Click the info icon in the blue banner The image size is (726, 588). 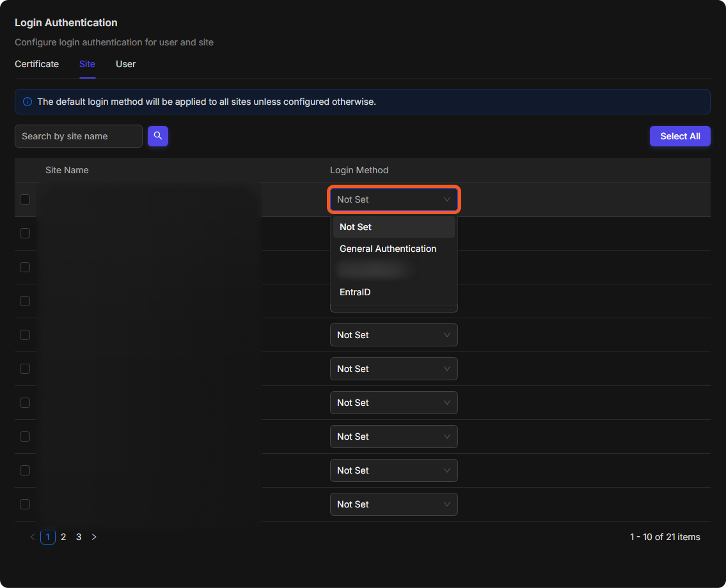coord(28,102)
